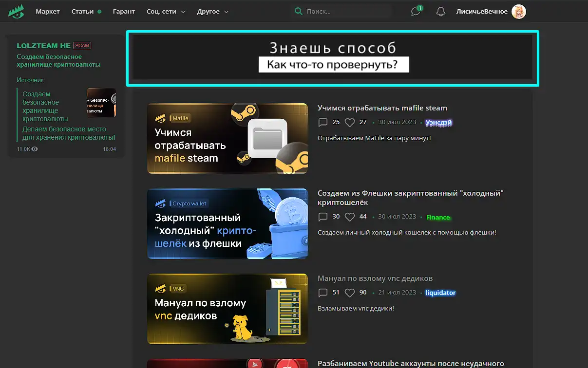Click the 'Источник' label in sidebar
Image resolution: width=588 pixels, height=368 pixels.
point(30,80)
